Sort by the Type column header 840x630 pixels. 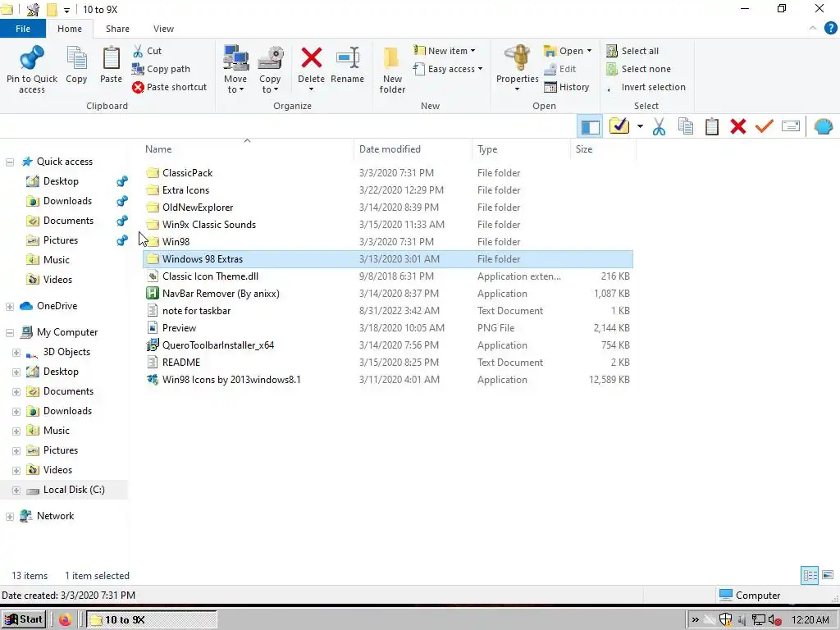pos(521,149)
